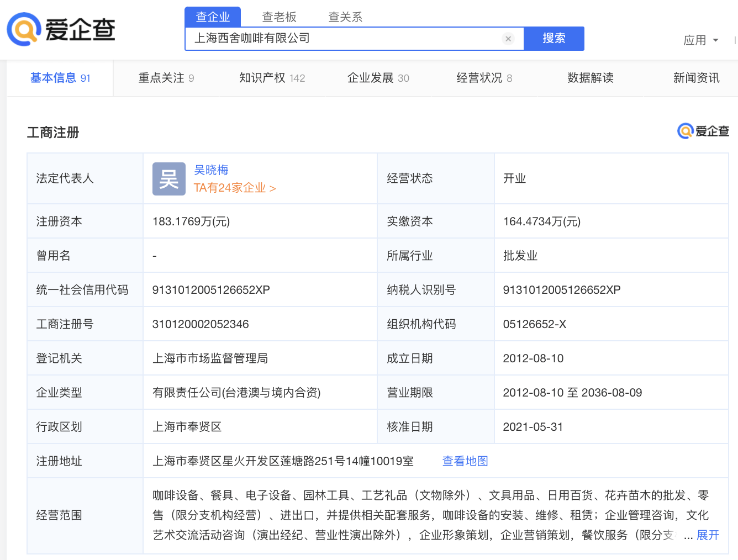Switch to the 查关系 search tab

(345, 17)
